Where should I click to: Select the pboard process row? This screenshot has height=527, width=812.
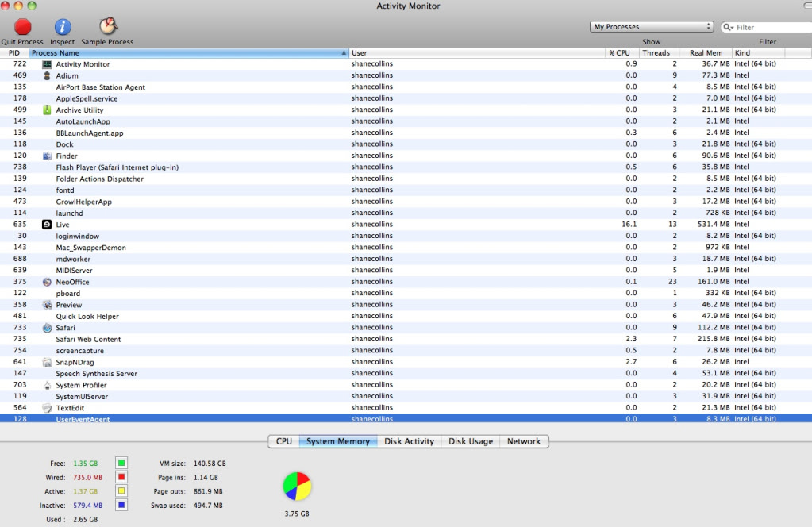(x=406, y=293)
